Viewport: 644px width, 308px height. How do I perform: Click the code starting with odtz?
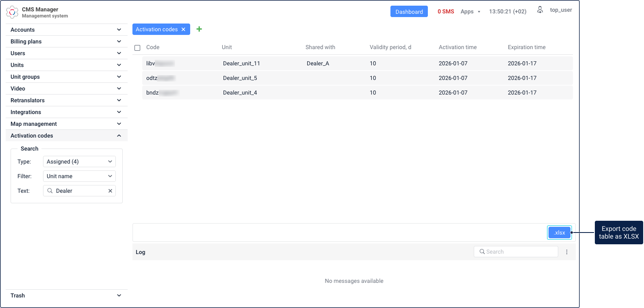click(x=160, y=78)
